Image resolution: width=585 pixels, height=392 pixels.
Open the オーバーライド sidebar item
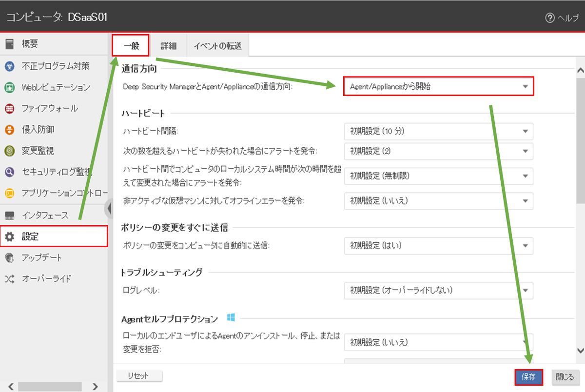[46, 279]
